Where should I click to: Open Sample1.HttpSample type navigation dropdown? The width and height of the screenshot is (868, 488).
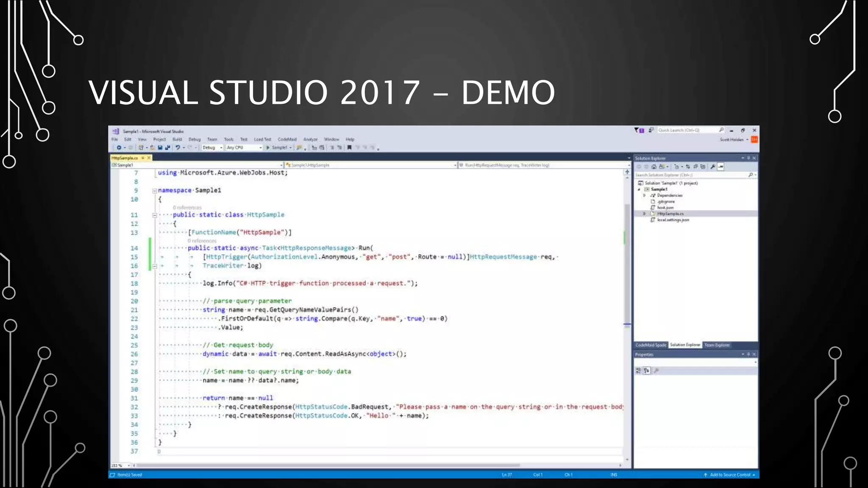point(371,165)
